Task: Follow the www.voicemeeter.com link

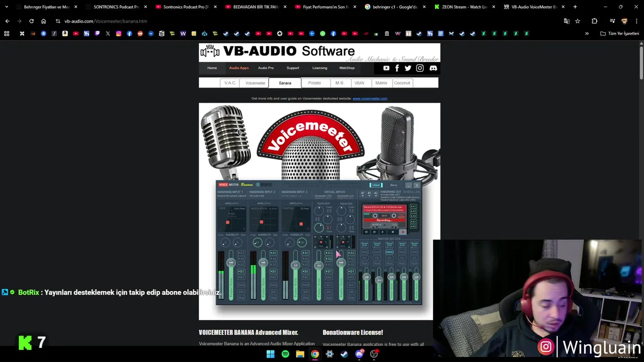Action: point(370,99)
